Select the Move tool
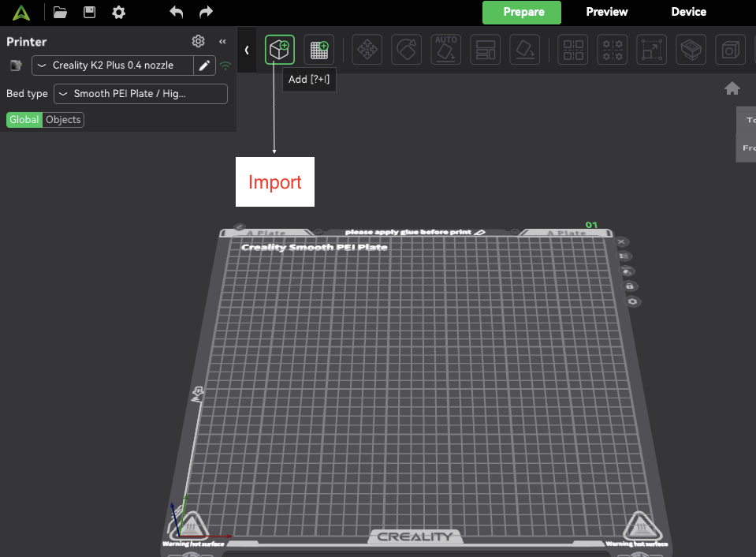Image resolution: width=756 pixels, height=557 pixels. [367, 49]
